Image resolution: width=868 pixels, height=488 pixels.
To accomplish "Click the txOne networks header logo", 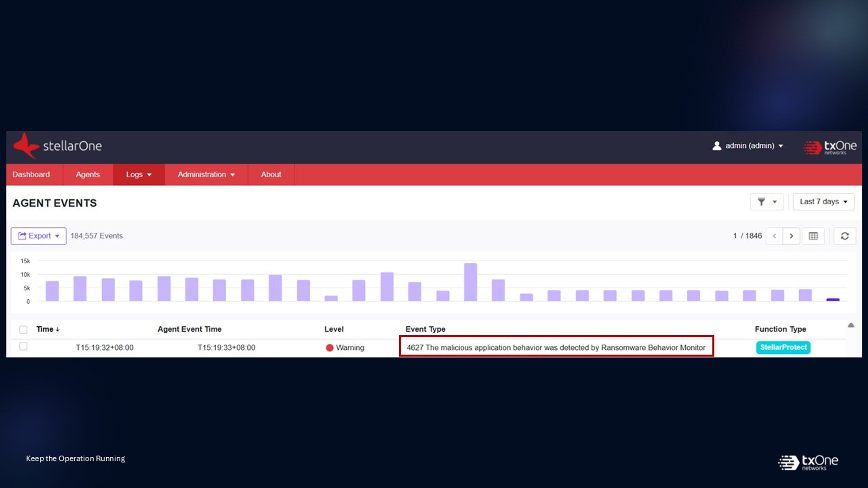I will [830, 147].
